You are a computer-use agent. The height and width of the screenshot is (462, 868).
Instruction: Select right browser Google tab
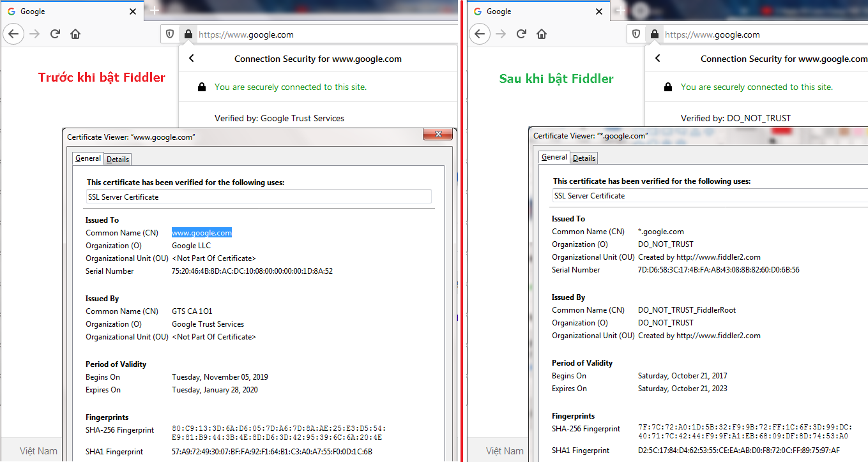pyautogui.click(x=538, y=11)
